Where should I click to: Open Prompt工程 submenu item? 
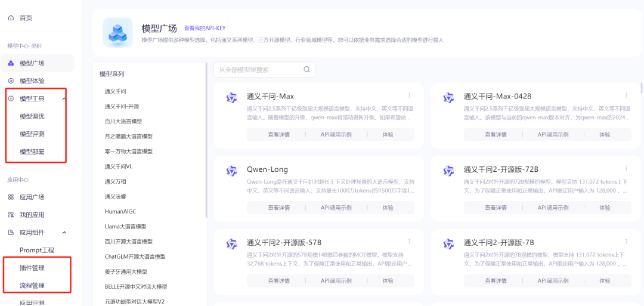pos(37,250)
